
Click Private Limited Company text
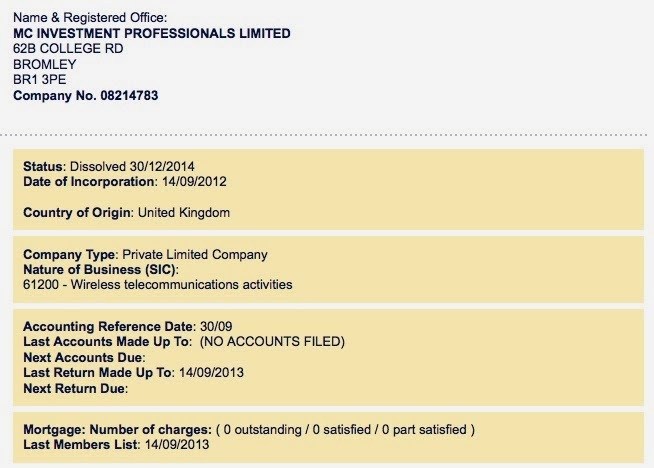[195, 254]
